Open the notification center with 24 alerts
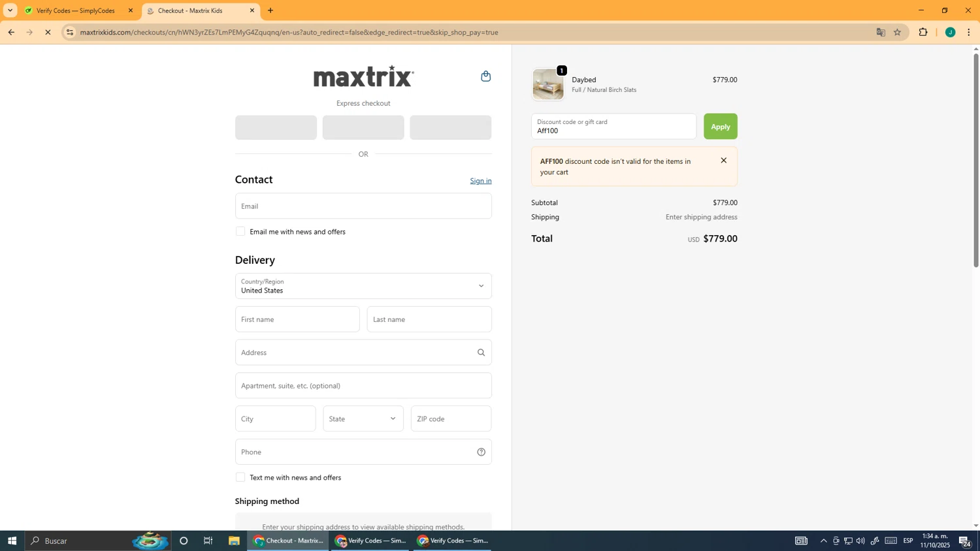Screen dimensions: 980x551 point(964,541)
